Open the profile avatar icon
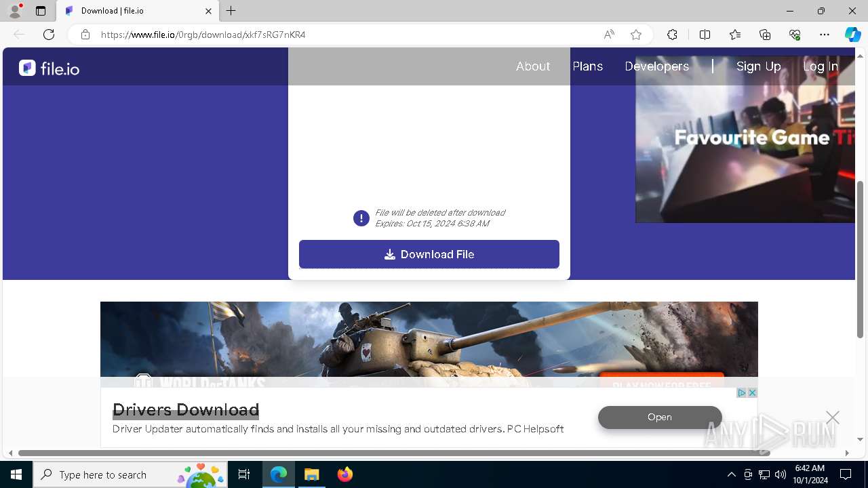The height and width of the screenshot is (488, 868). click(x=15, y=11)
